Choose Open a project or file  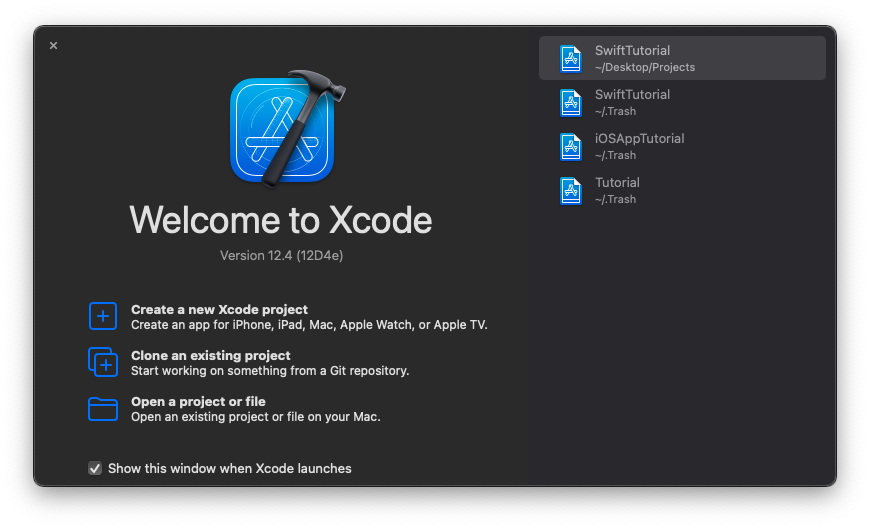point(198,402)
